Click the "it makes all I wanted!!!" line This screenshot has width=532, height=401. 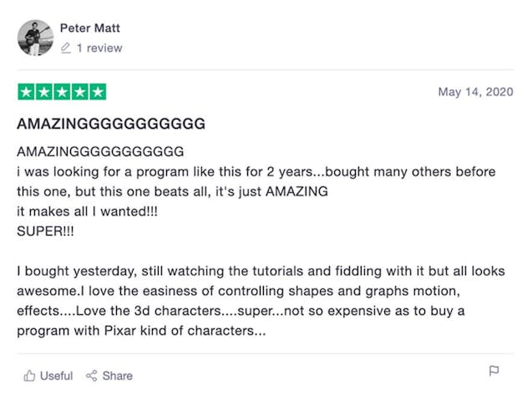pyautogui.click(x=87, y=211)
